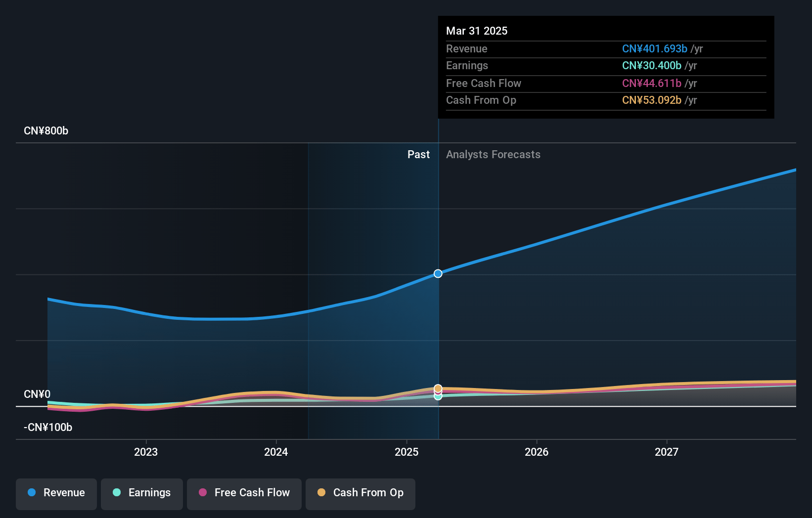Click the CN¥53.092b cash from op value

click(652, 100)
